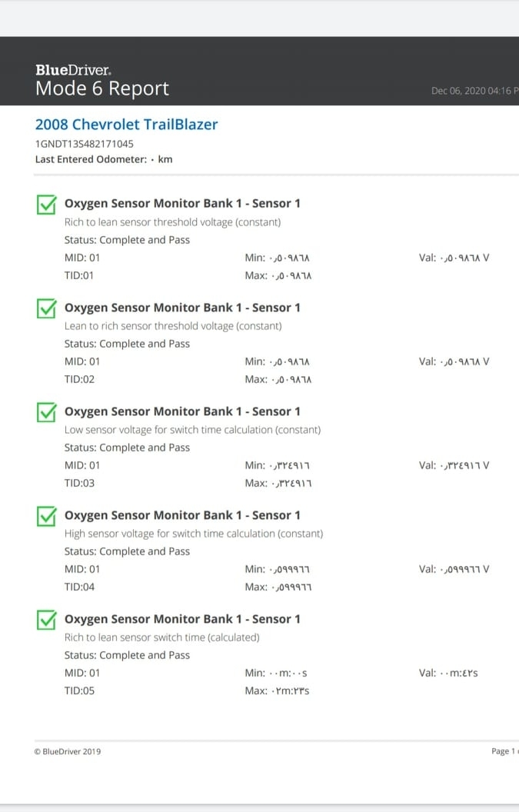
Task: Open the 2008 Chevrolet TrailBlazer vehicle link
Action: (126, 125)
